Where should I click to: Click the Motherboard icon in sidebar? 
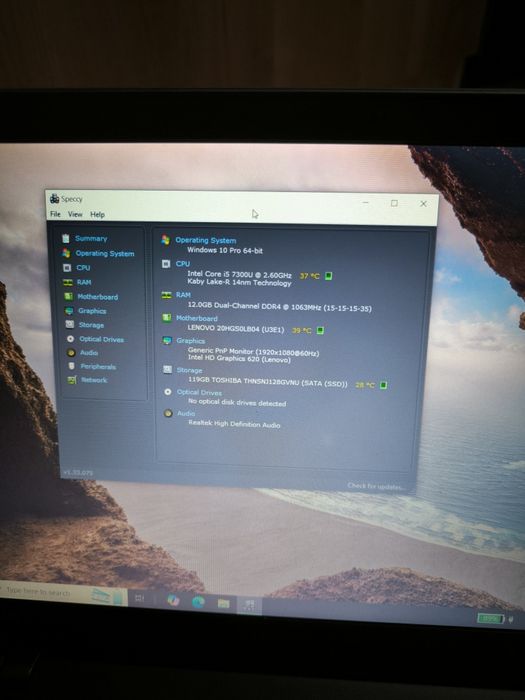68,296
